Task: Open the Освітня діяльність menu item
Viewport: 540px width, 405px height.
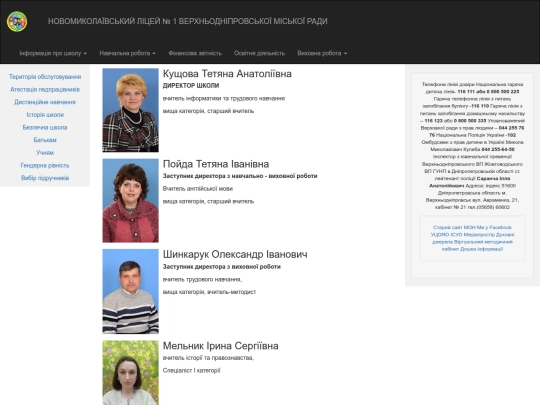Action: (259, 53)
